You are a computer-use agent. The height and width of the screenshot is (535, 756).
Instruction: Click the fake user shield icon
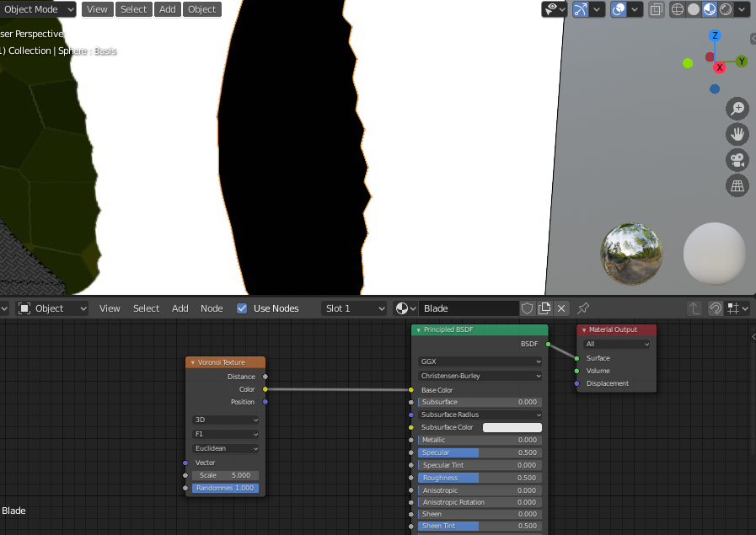click(x=528, y=308)
